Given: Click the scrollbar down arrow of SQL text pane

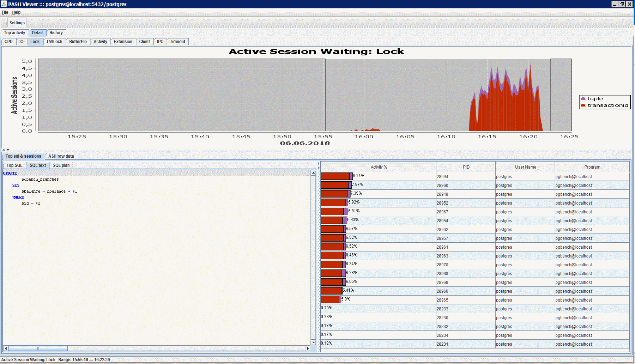Looking at the screenshot, I should coord(313,342).
